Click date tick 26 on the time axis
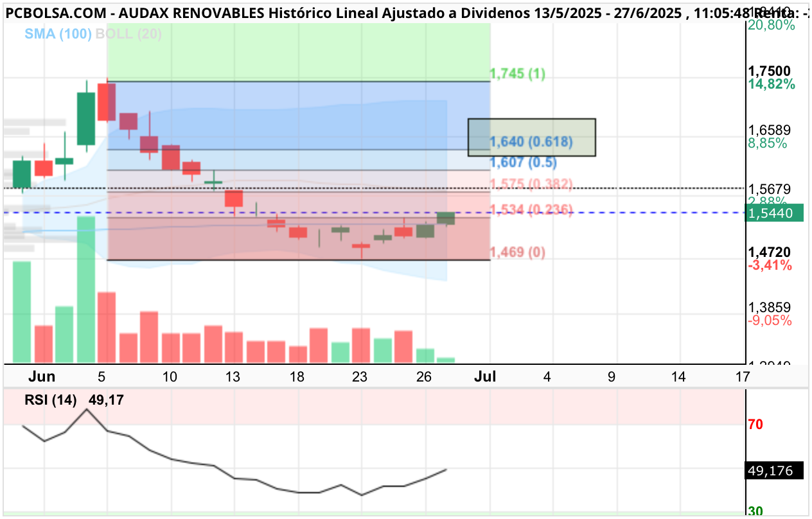This screenshot has width=812, height=519. [x=423, y=376]
